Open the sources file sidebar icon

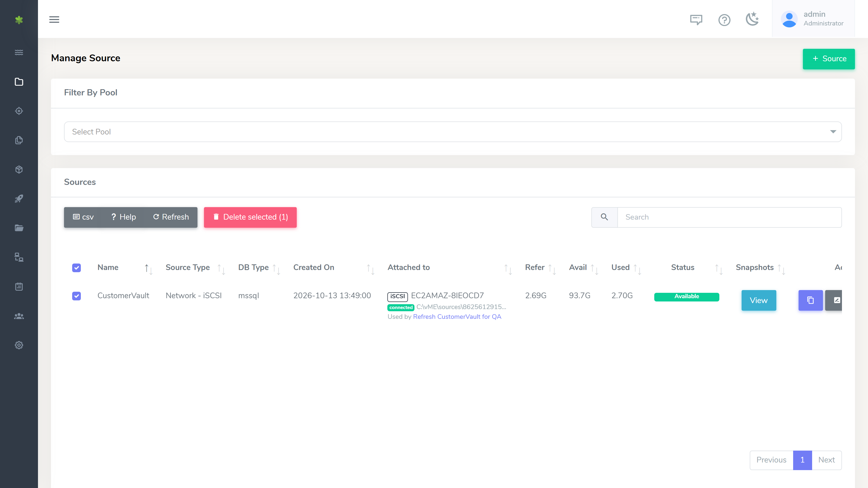pyautogui.click(x=19, y=82)
